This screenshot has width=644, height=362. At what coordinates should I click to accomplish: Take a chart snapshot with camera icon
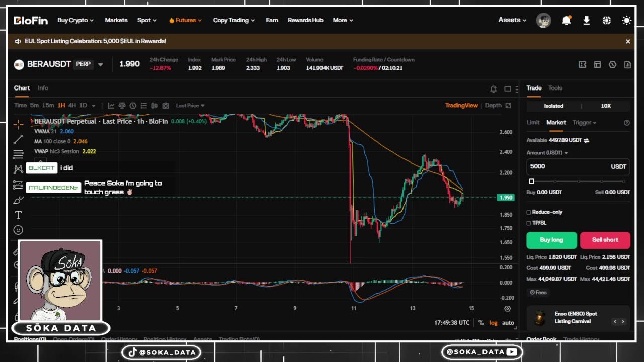[166, 106]
